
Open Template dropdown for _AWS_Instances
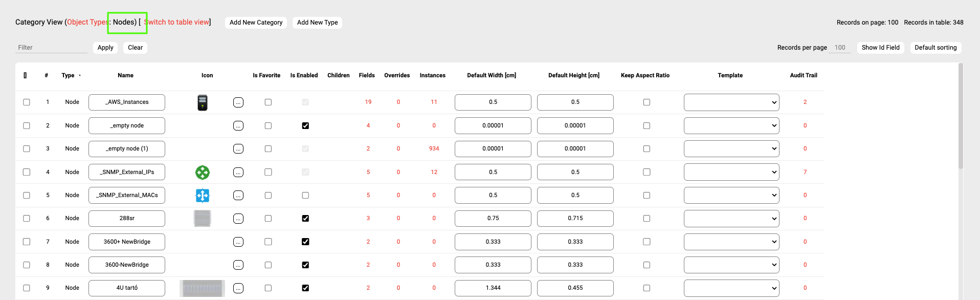pyautogui.click(x=731, y=102)
